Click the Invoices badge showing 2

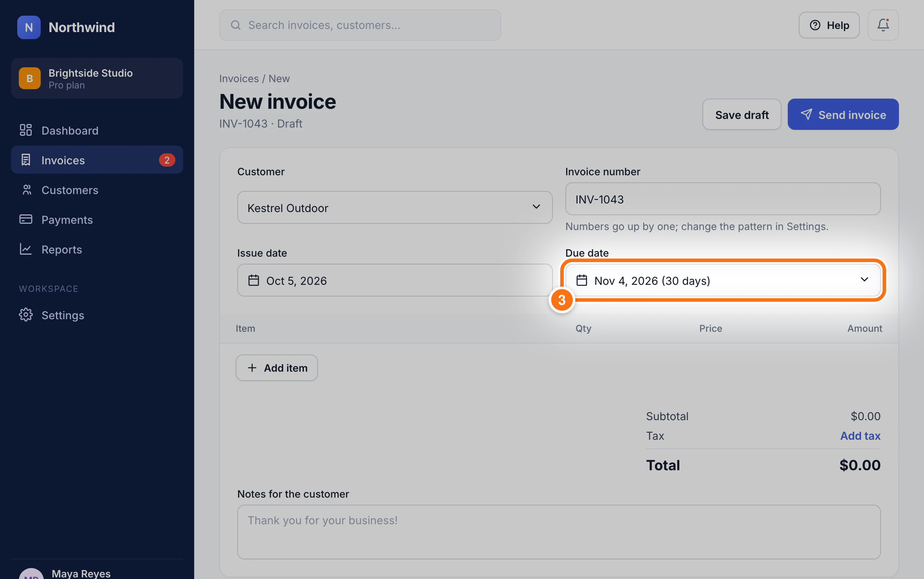167,160
